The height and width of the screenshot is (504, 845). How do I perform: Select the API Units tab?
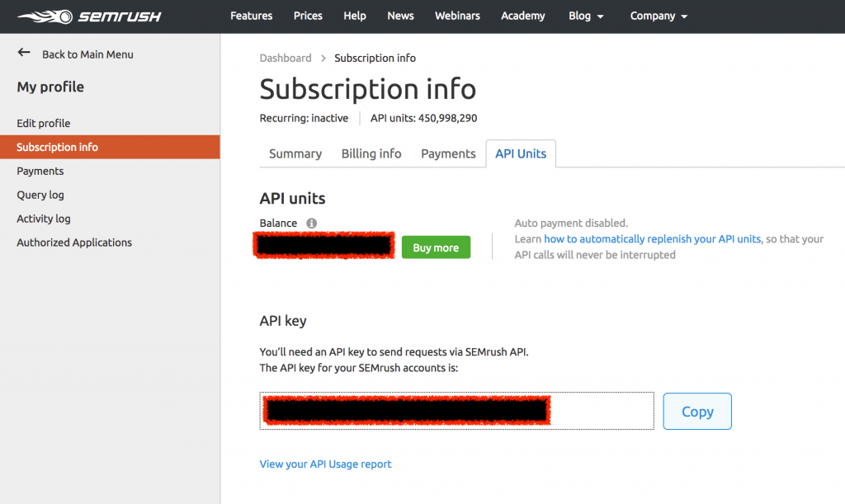(x=521, y=154)
